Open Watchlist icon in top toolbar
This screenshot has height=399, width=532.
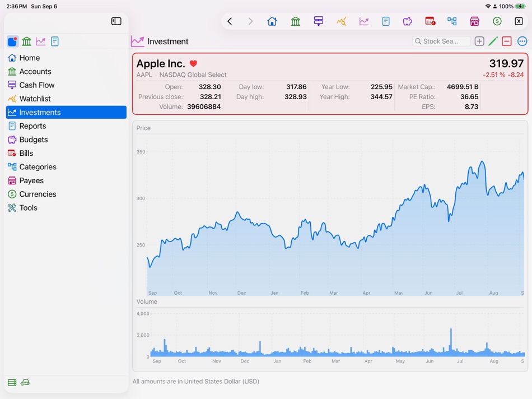[x=342, y=21]
